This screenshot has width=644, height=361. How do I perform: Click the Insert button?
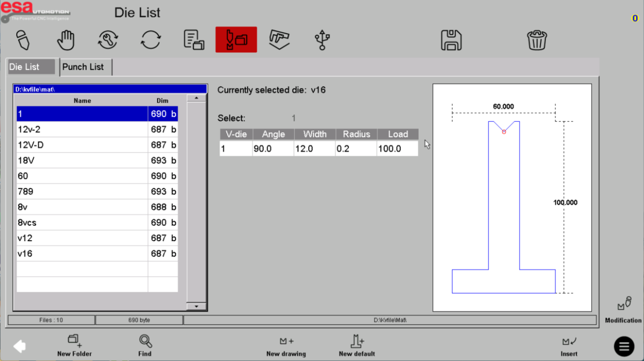pyautogui.click(x=569, y=345)
